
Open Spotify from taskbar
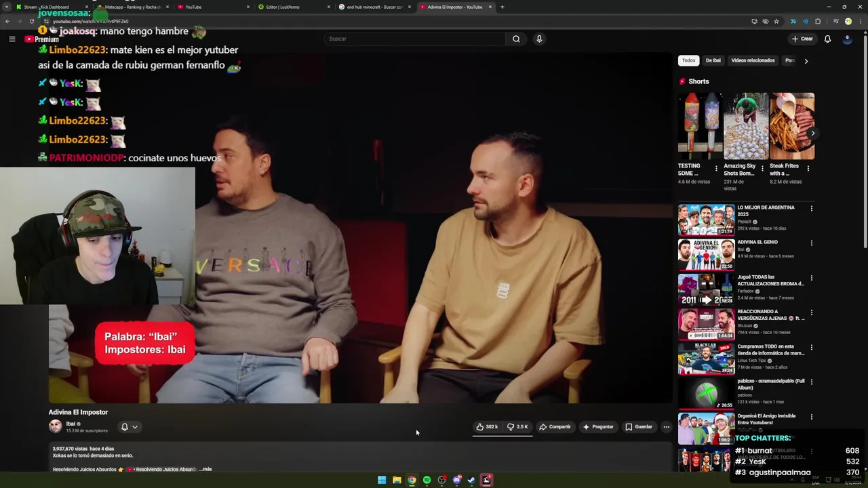[427, 480]
